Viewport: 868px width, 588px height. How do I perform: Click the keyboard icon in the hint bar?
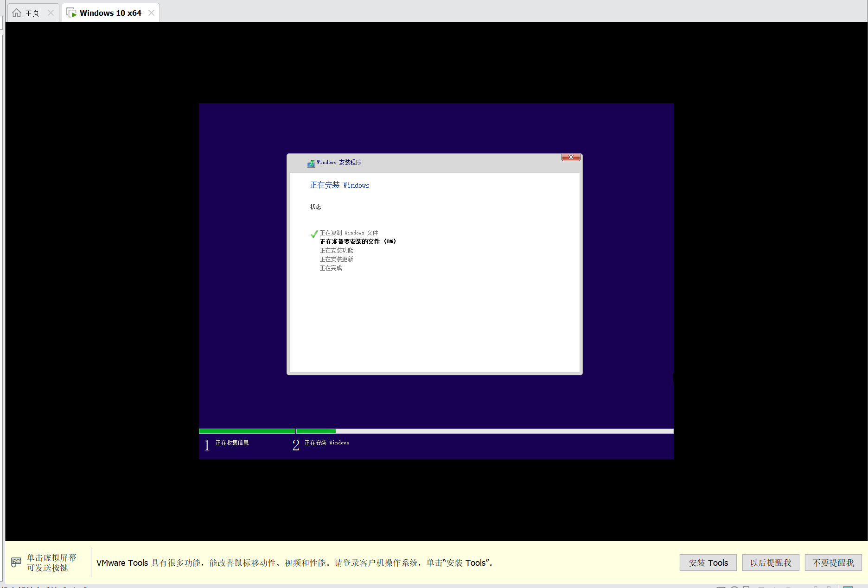16,563
